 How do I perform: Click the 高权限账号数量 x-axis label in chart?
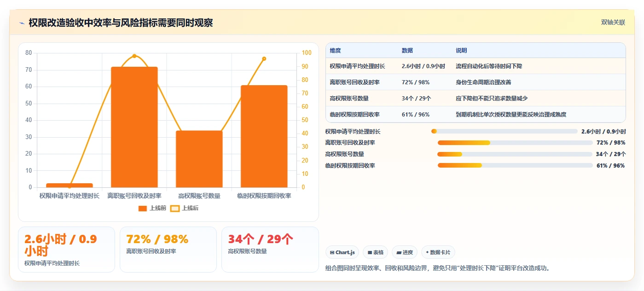199,196
